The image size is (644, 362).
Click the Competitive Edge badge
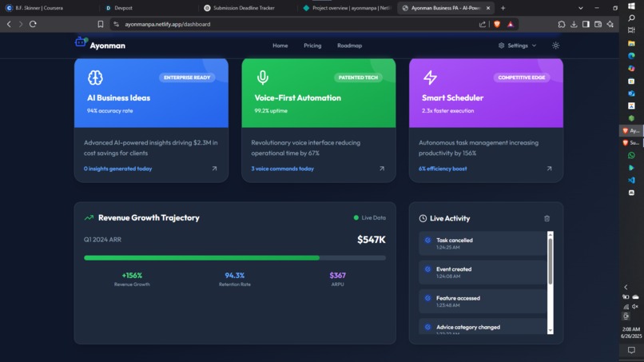pos(522,78)
